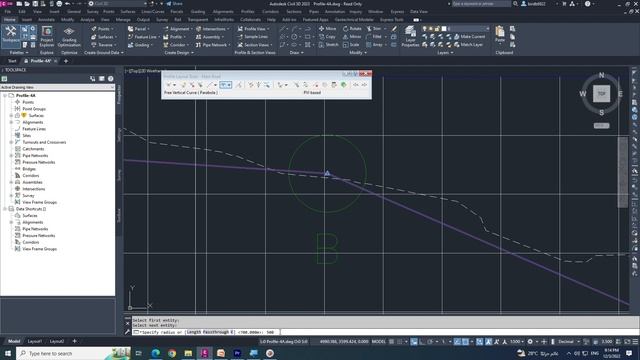Select the Move tool in Modify panel
Viewport: 640px width, 360px height.
(x=327, y=29)
